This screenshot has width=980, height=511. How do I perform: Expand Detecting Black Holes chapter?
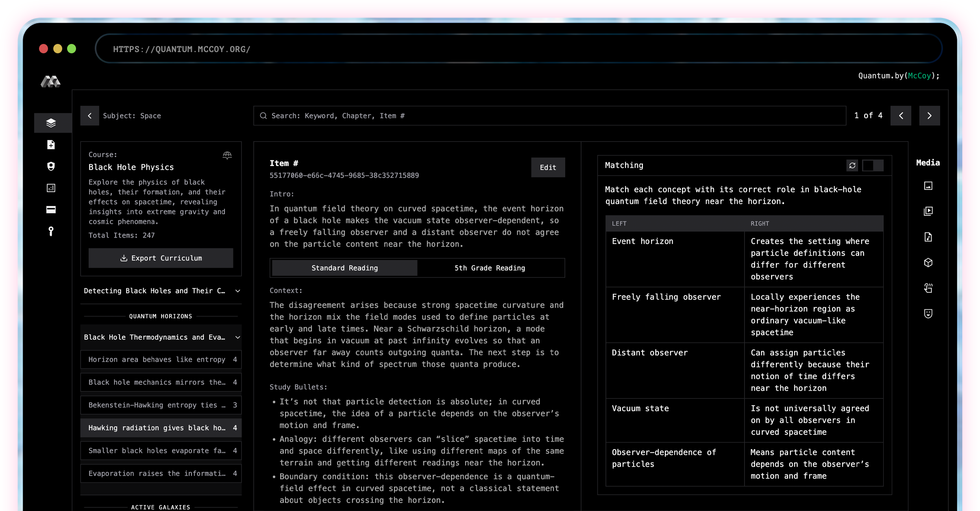click(x=238, y=291)
